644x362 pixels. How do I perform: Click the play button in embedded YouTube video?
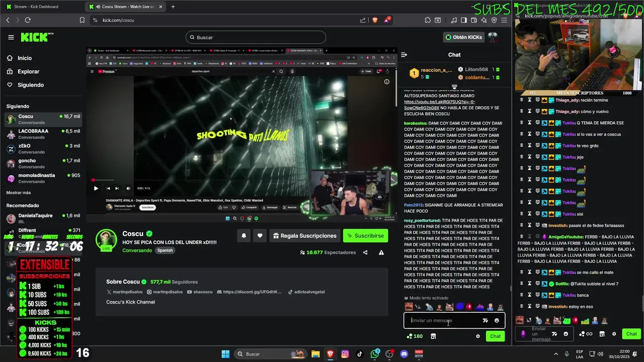[96, 189]
